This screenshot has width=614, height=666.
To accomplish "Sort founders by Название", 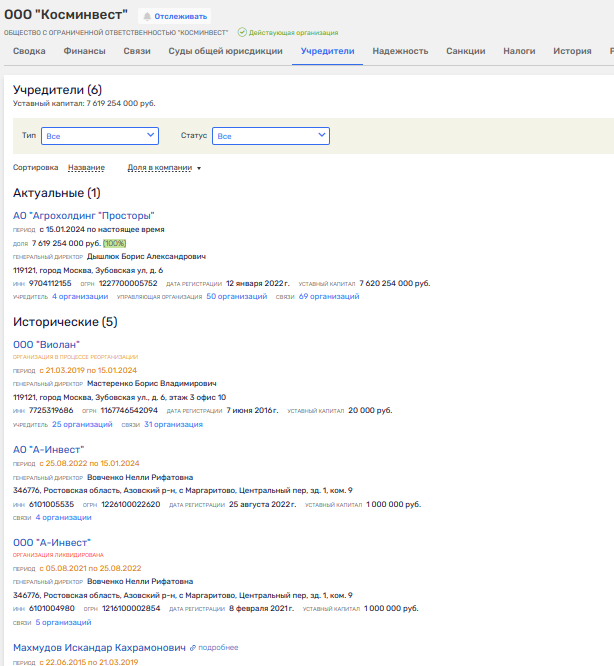I will pyautogui.click(x=86, y=167).
